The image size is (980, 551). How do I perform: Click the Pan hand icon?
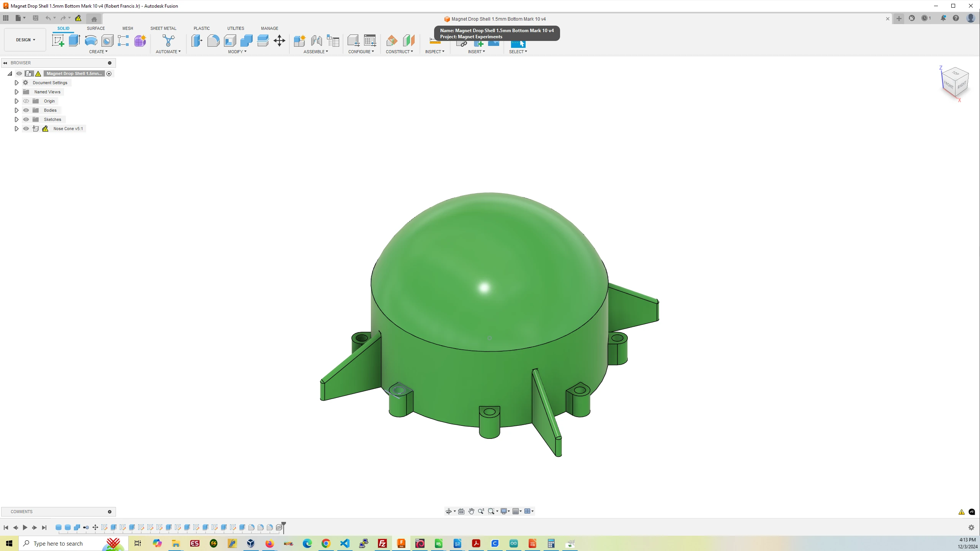pyautogui.click(x=471, y=511)
